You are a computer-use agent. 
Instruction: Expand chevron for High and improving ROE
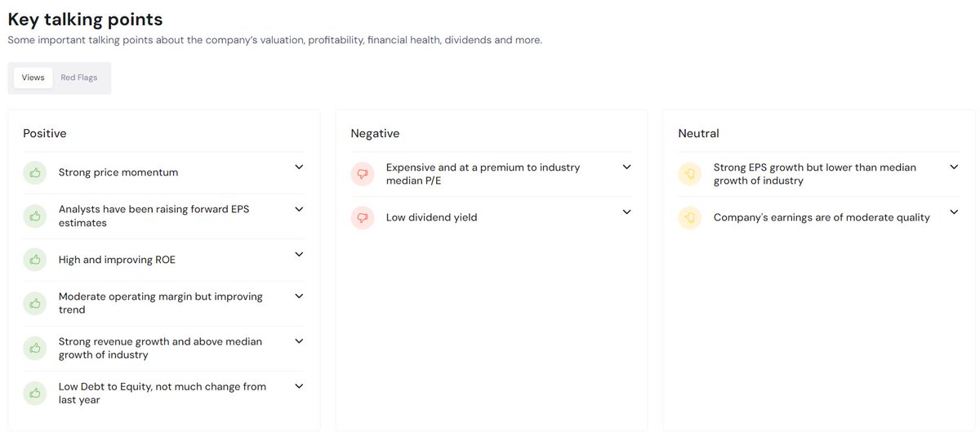[299, 255]
